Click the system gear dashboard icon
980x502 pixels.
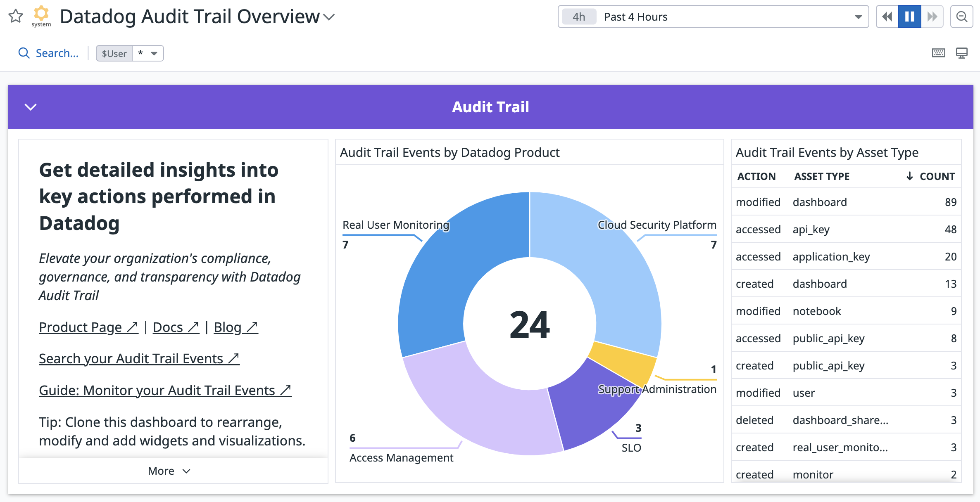tap(41, 16)
